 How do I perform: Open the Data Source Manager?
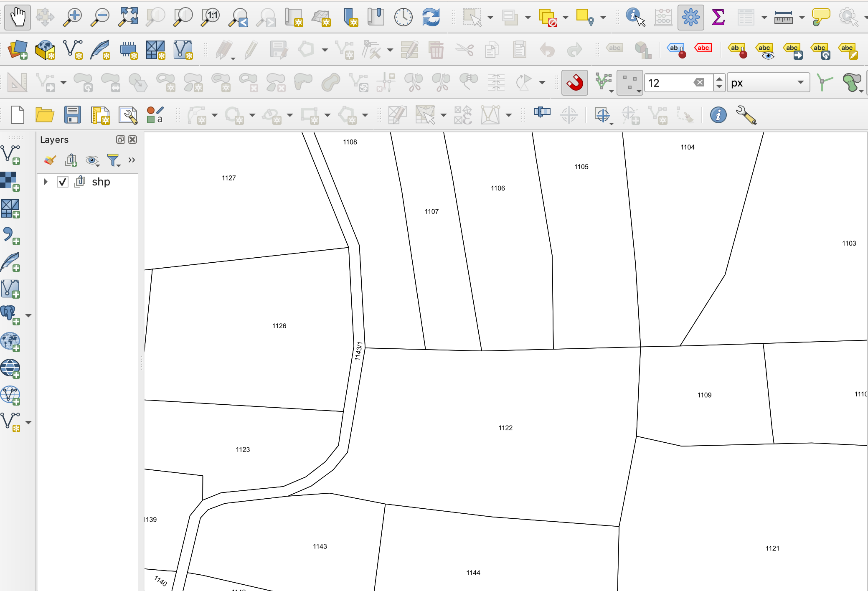click(x=18, y=50)
